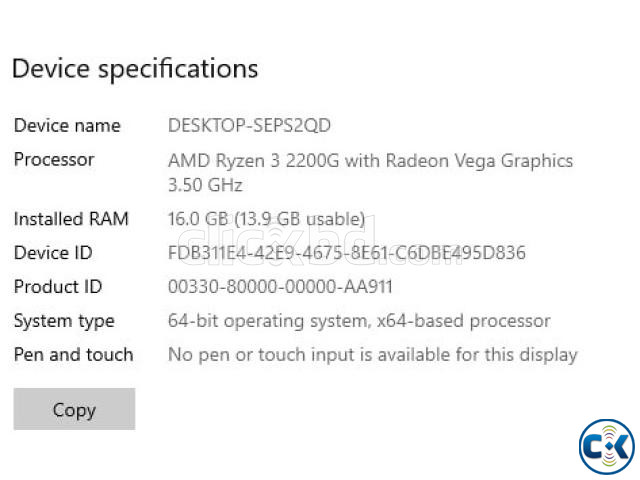
Task: Click the Device specifications heading
Action: tap(135, 69)
